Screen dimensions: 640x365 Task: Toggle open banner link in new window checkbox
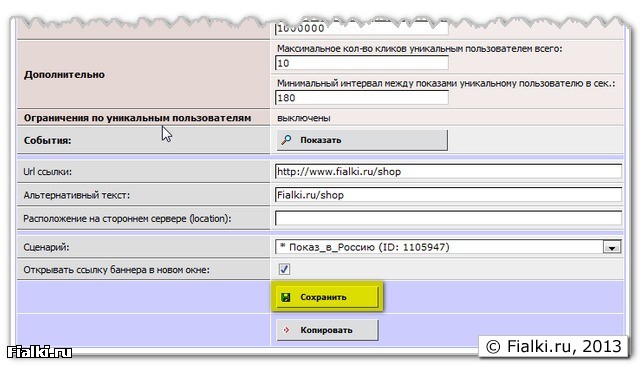point(284,269)
